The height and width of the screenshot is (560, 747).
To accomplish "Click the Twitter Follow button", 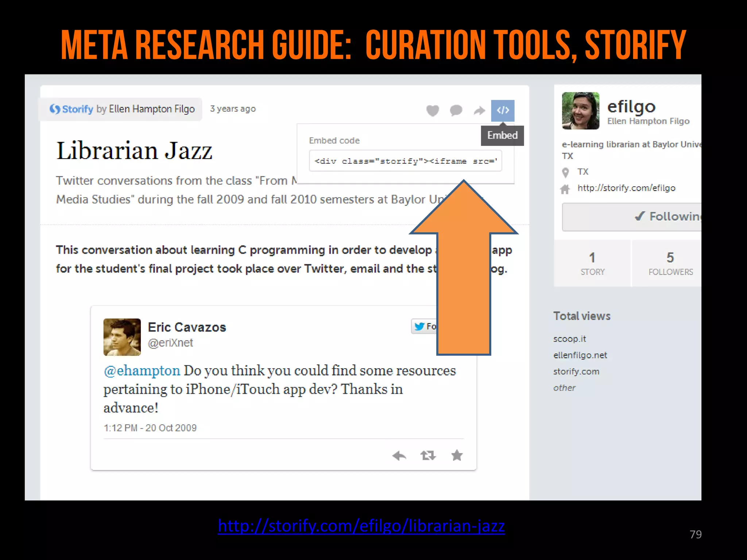I will (x=425, y=326).
